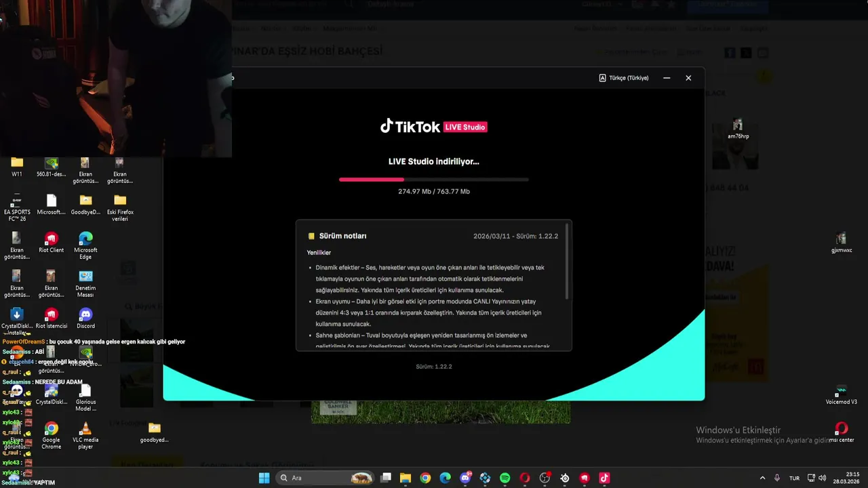Launch Voicemod V3 desktop shortcut
Screen dimensions: 868x488
point(841,394)
